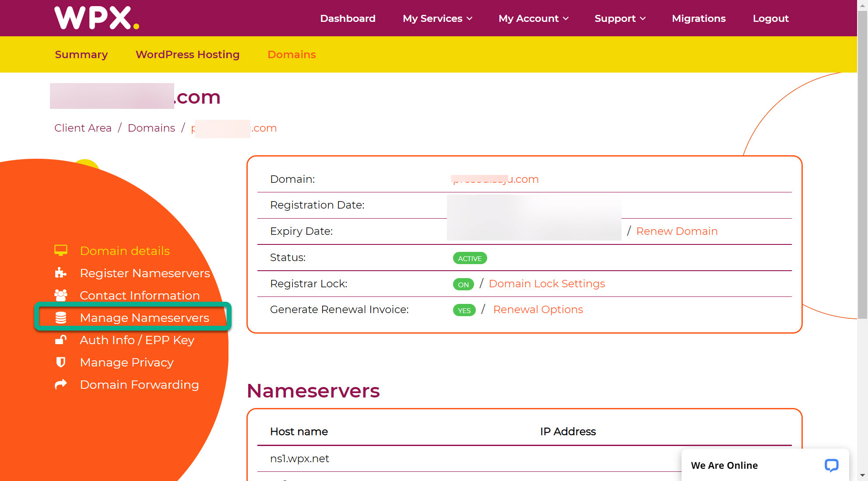Screen dimensions: 868x481
Task: Click the puzzle icon for Register Nameservers
Action: tap(60, 273)
